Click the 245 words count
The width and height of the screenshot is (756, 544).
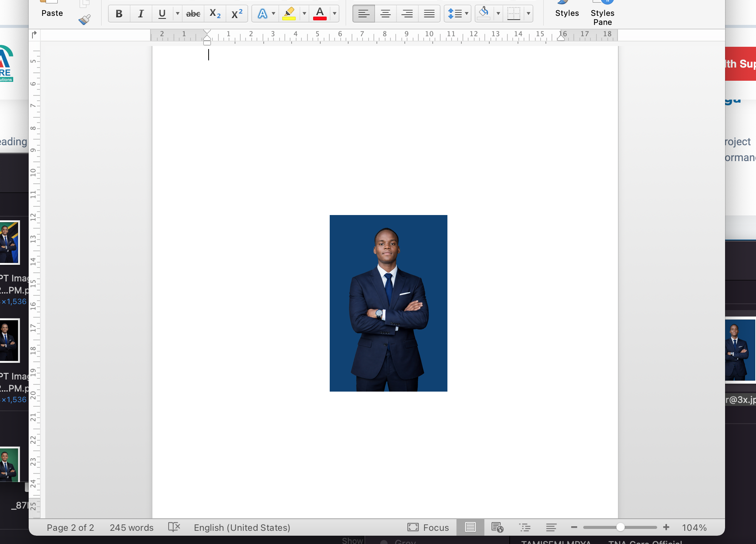[131, 527]
